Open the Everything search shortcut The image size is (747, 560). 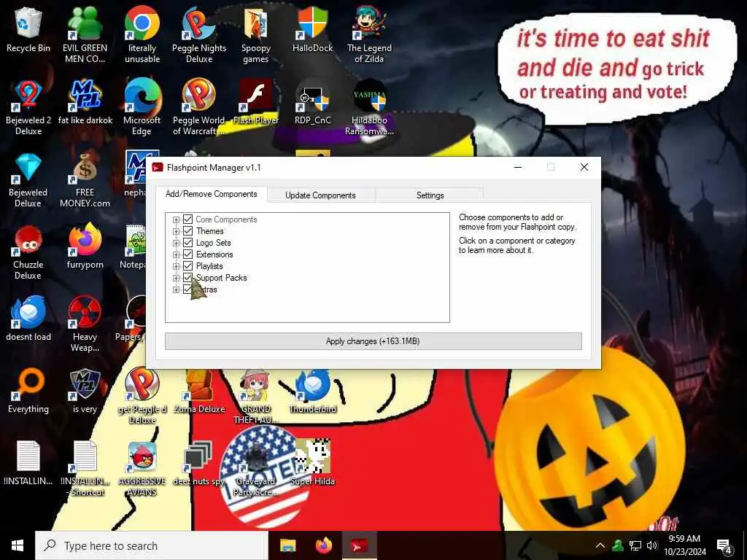[x=28, y=392]
